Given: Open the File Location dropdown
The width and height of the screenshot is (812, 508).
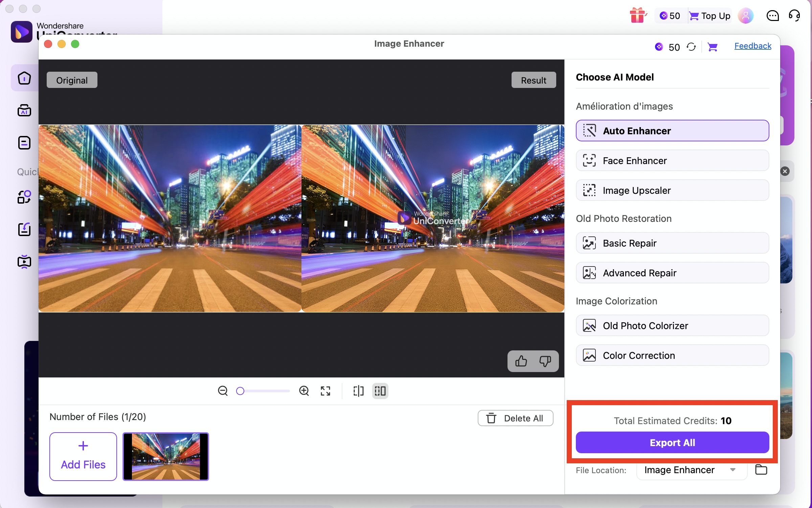Looking at the screenshot, I should click(691, 470).
